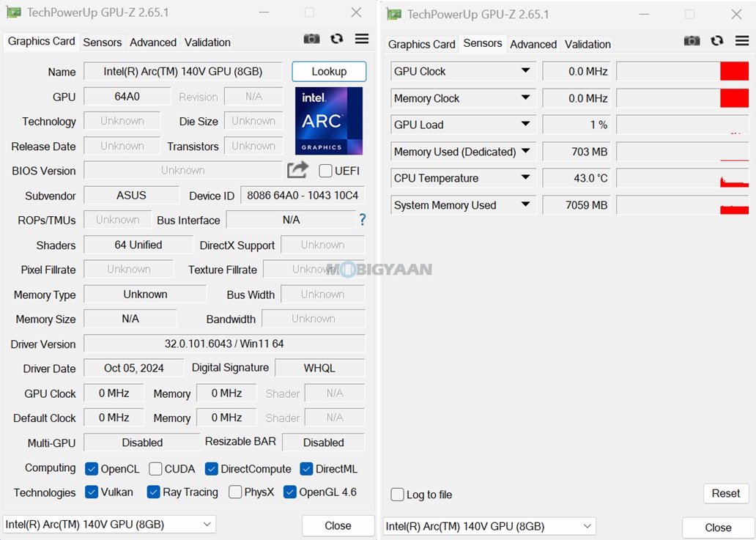The width and height of the screenshot is (756, 540).
Task: Switch to Validation tab in right window
Action: (x=588, y=45)
